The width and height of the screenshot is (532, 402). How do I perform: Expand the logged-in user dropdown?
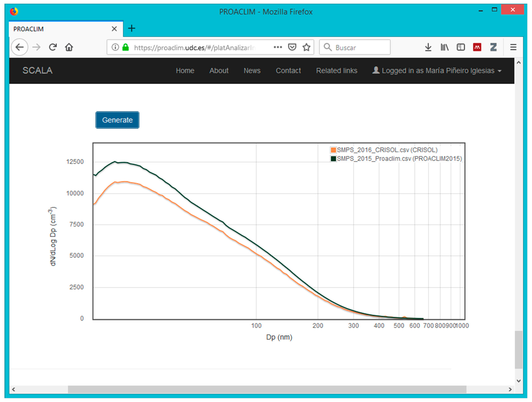point(437,71)
